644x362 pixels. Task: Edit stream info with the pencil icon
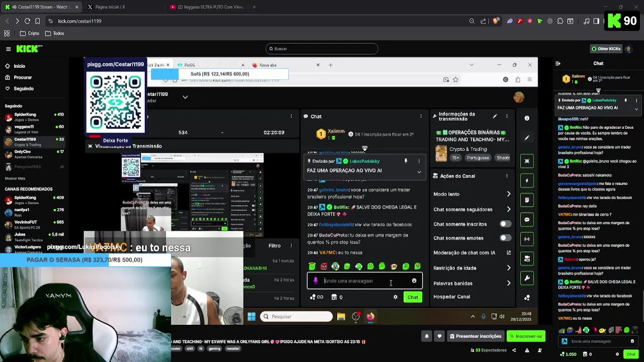click(x=495, y=117)
